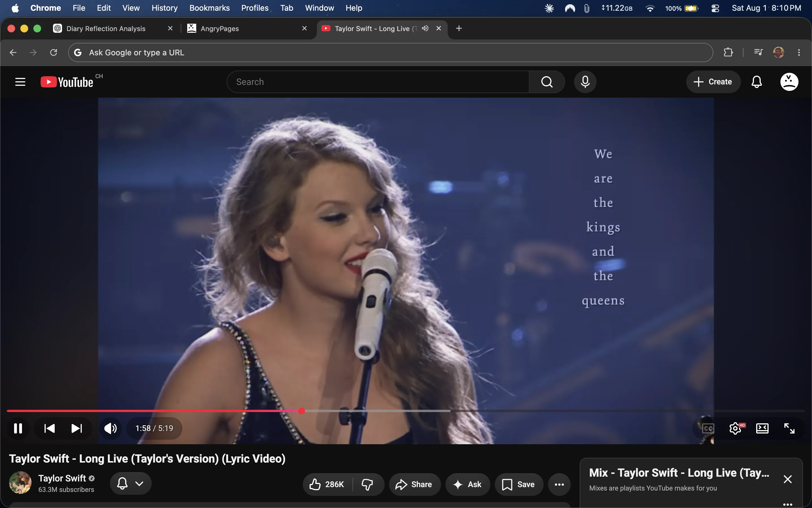The height and width of the screenshot is (508, 812).
Task: Open a new Chrome tab
Action: [x=459, y=28]
